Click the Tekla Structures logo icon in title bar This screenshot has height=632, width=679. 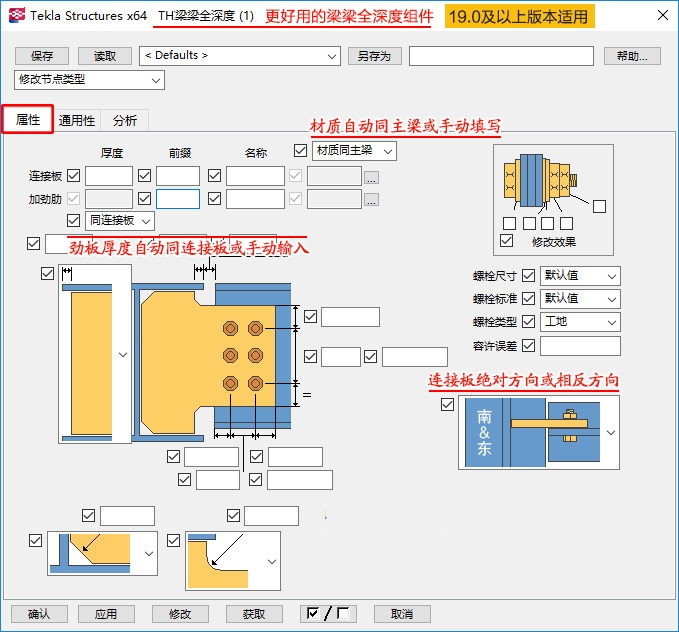click(x=17, y=15)
